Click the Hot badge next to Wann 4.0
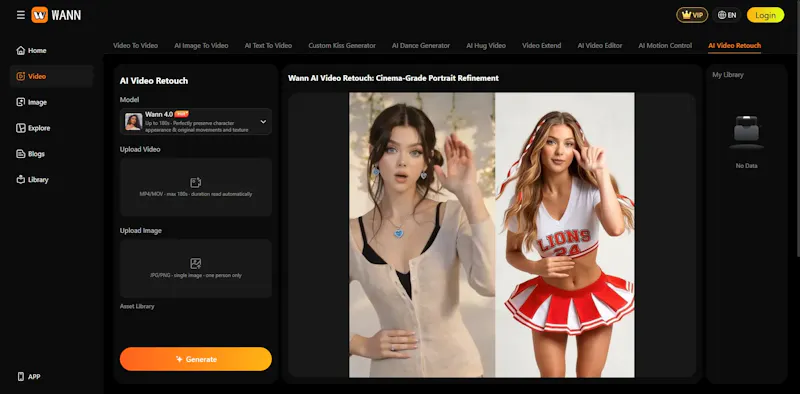The image size is (800, 394). pos(181,114)
